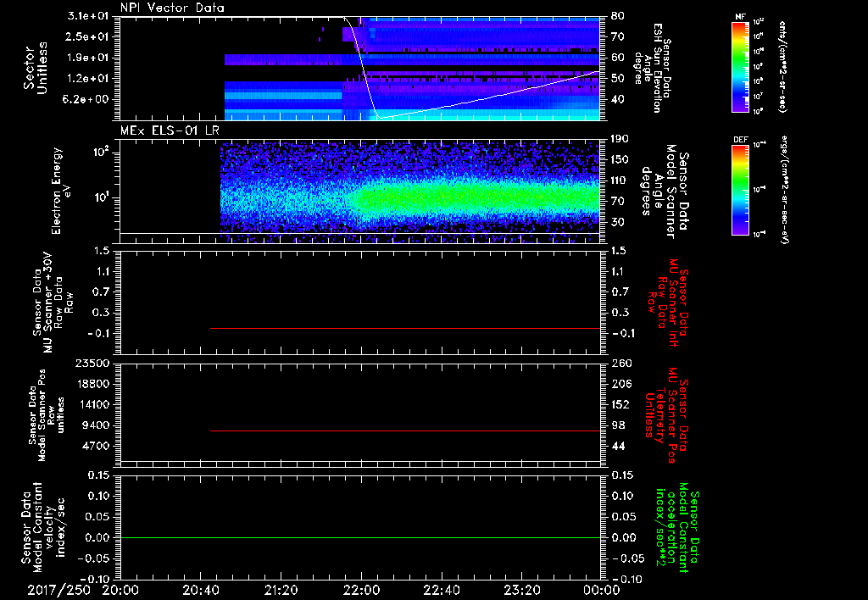This screenshot has width=868, height=600.
Task: Click the '1.2e+01' sector axis value
Action: coord(88,79)
